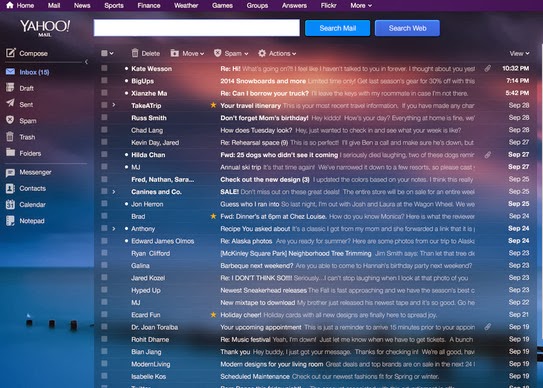Click unread dot beside Jon Herron
This screenshot has height=388, width=543.
pos(126,204)
